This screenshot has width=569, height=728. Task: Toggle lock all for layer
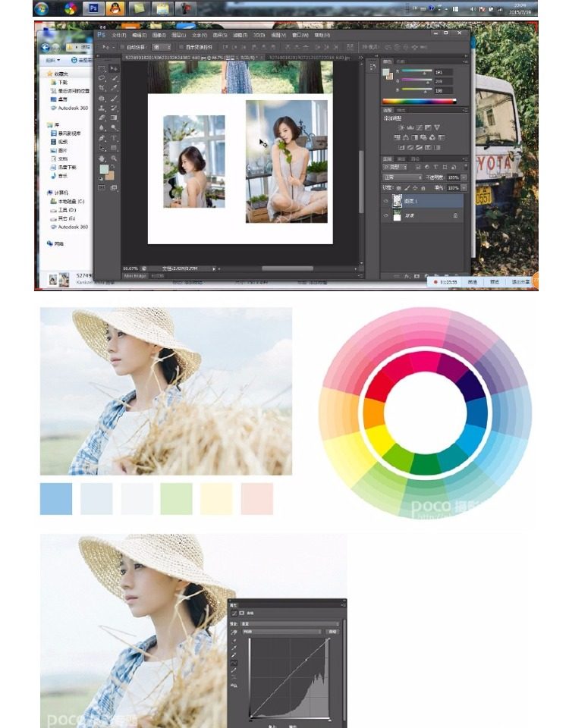[423, 188]
